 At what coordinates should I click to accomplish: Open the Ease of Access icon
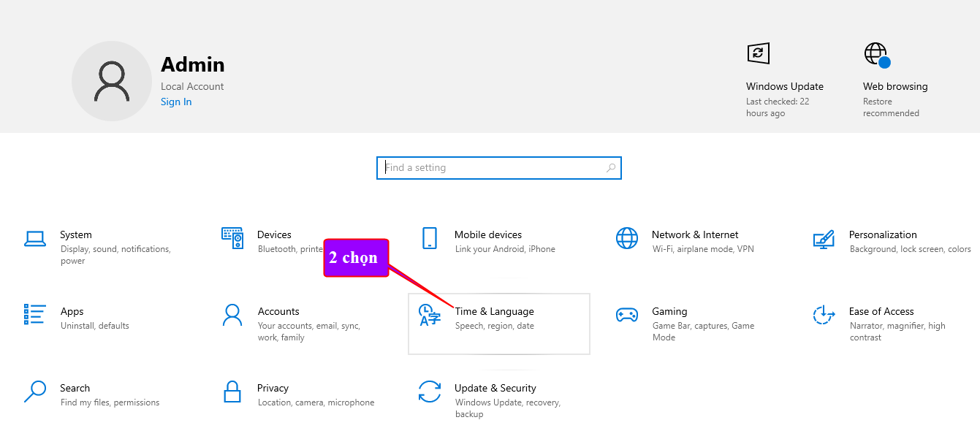click(x=824, y=315)
